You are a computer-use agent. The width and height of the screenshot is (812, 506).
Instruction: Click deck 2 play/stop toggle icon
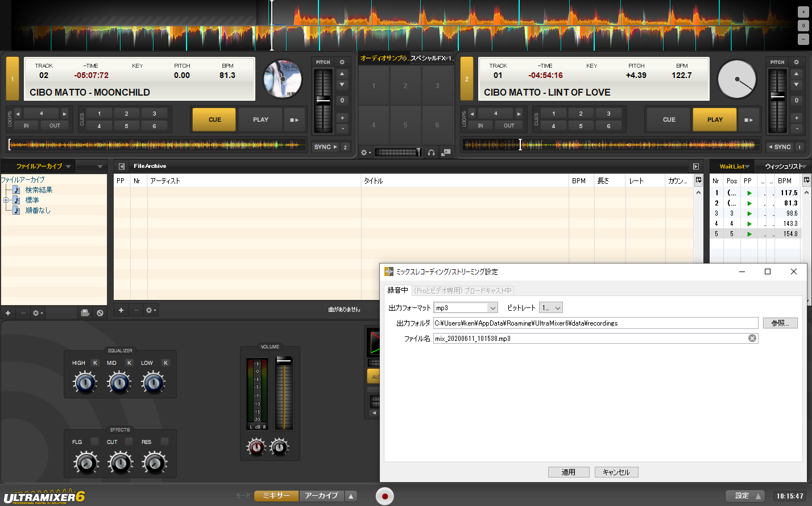tap(748, 120)
